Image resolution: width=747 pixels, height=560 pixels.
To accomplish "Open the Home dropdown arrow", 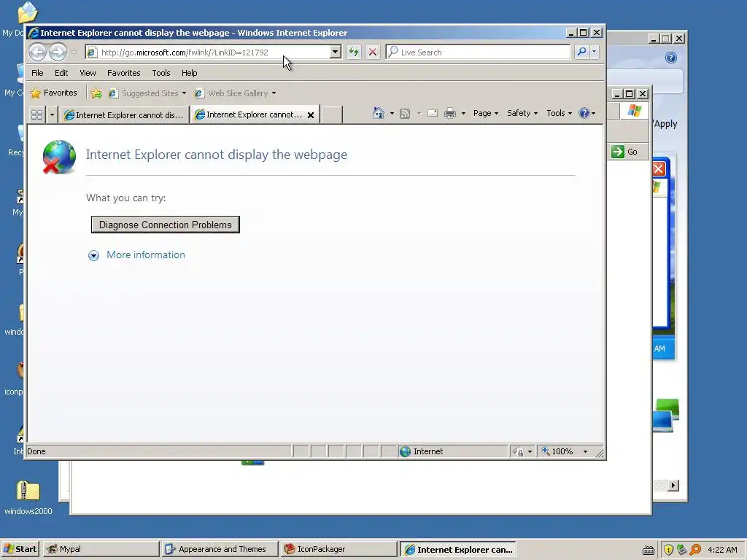I will 392,113.
